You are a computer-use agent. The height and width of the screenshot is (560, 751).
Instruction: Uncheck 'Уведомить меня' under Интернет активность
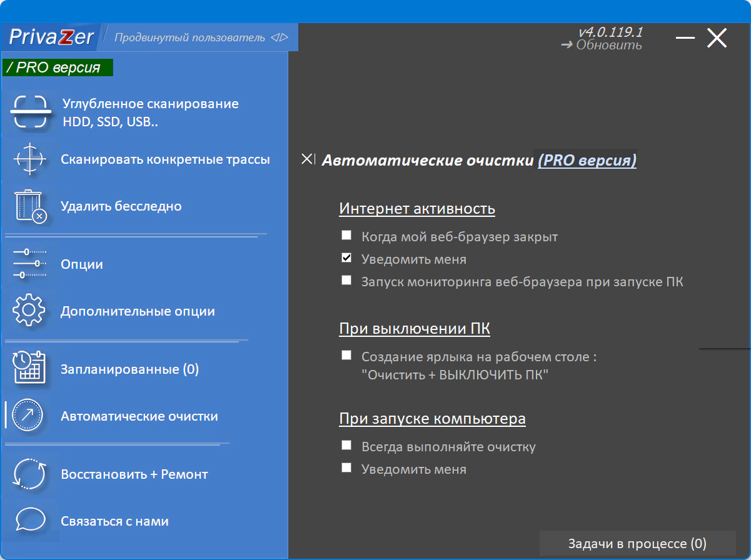point(346,258)
